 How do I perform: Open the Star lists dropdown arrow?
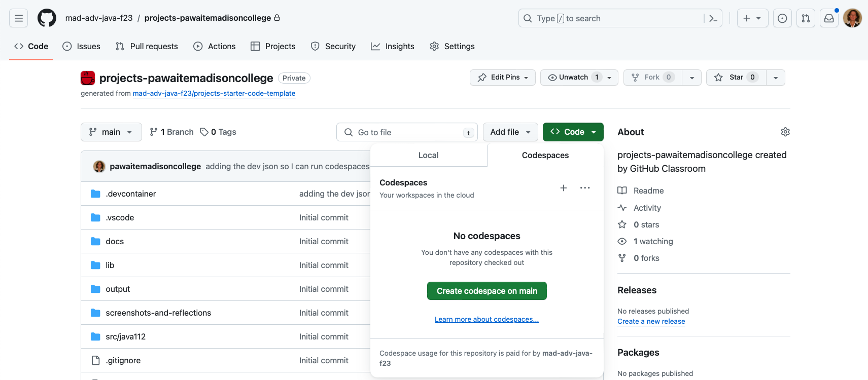point(776,78)
